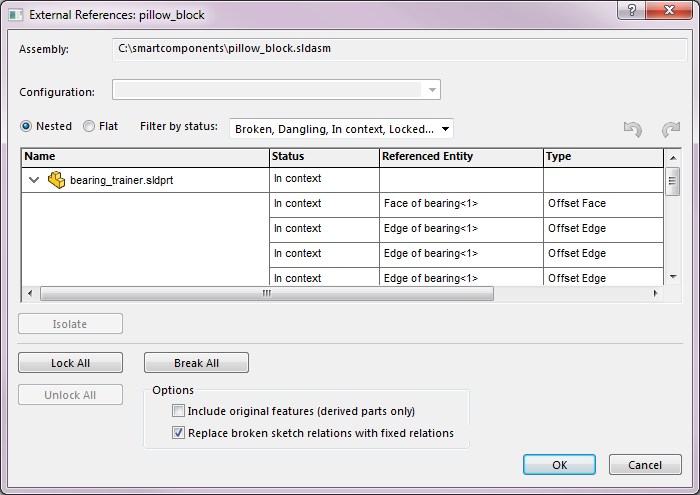Viewport: 700px width, 495px height.
Task: Click the vertical scrollbar down arrow
Action: coord(674,279)
